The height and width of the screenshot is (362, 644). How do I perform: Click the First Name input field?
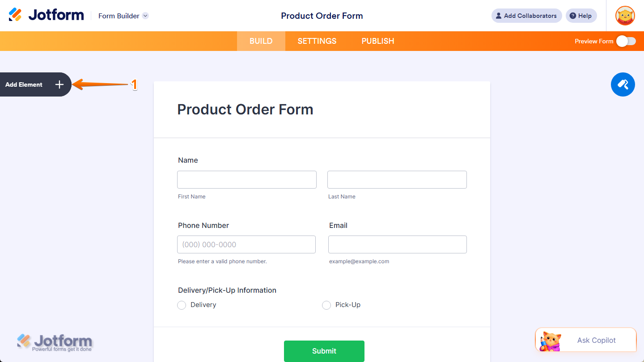click(246, 179)
